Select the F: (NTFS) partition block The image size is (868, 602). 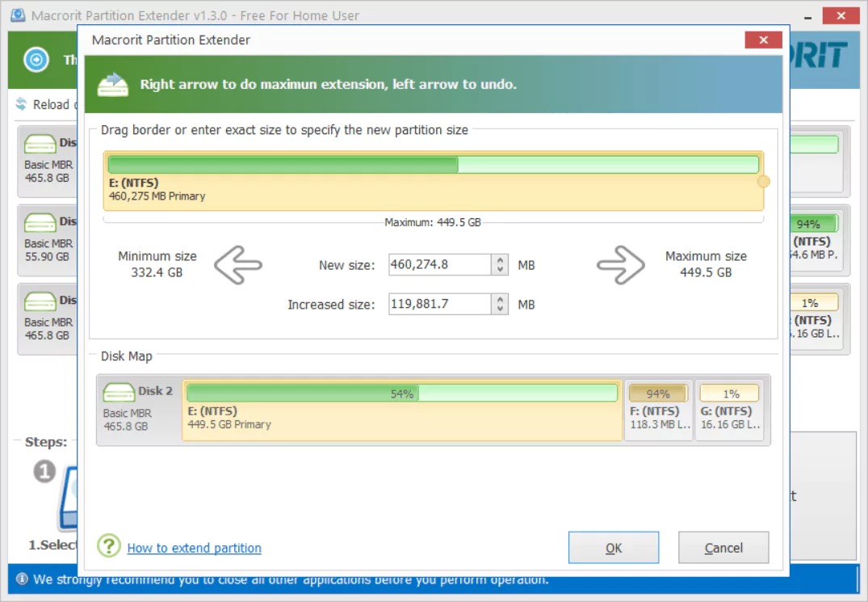658,410
